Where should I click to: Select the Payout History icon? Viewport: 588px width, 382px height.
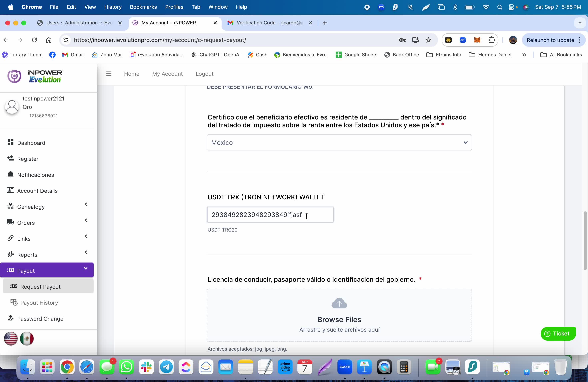13,302
